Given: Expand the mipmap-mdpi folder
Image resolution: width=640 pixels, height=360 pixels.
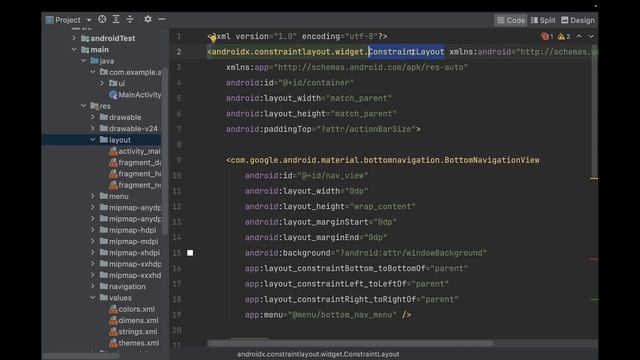Looking at the screenshot, I should (93, 241).
